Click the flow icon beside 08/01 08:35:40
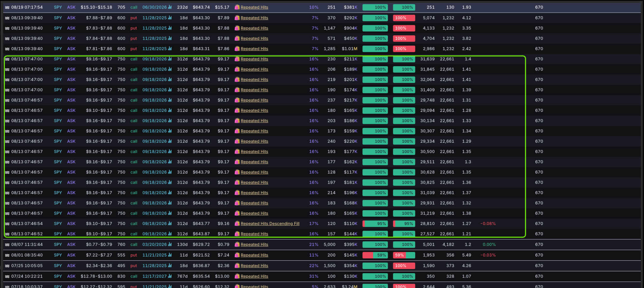 (7, 255)
